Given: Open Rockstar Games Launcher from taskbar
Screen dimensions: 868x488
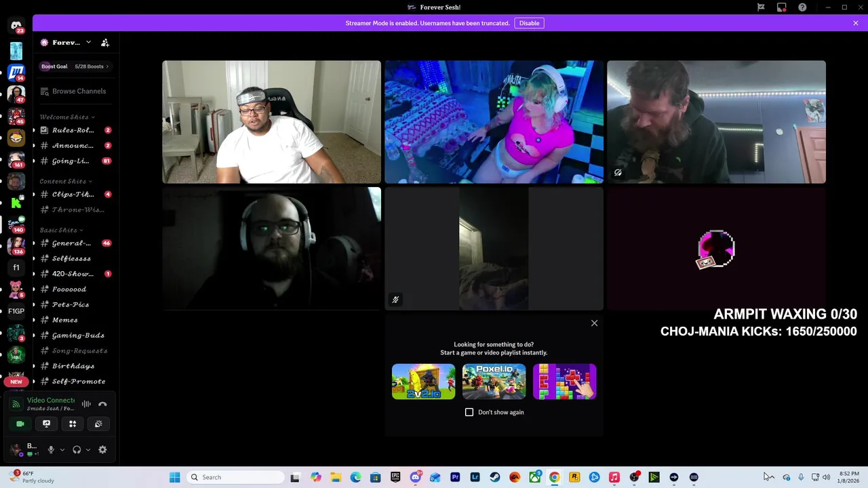Looking at the screenshot, I should (574, 477).
